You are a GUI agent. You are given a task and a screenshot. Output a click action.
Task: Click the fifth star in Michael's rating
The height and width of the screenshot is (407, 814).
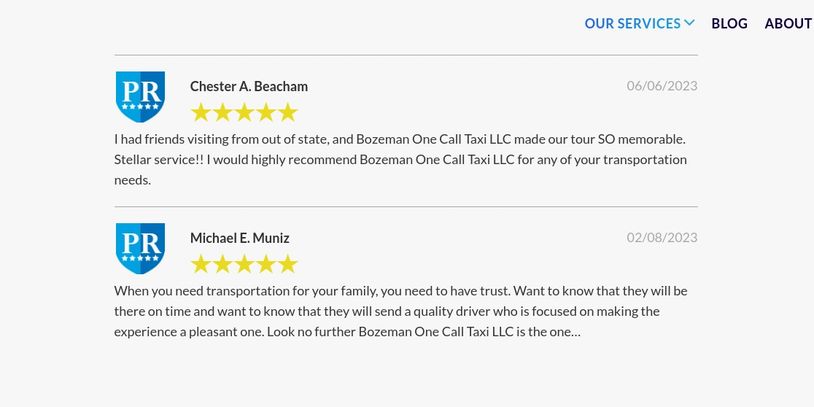click(288, 264)
